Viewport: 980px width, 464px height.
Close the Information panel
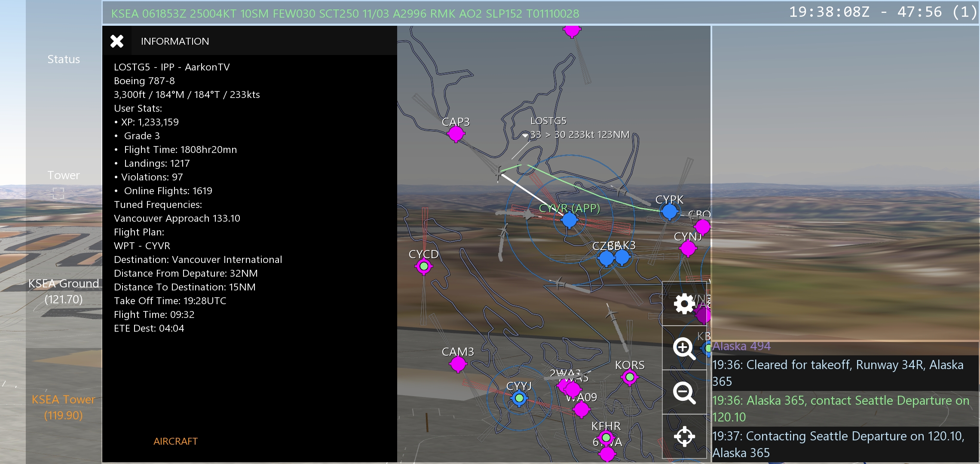[117, 41]
